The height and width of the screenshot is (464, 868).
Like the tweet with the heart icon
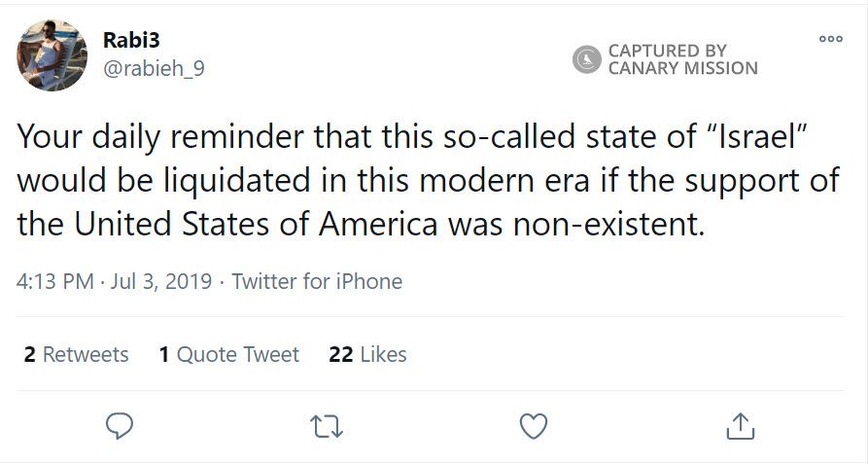(534, 425)
